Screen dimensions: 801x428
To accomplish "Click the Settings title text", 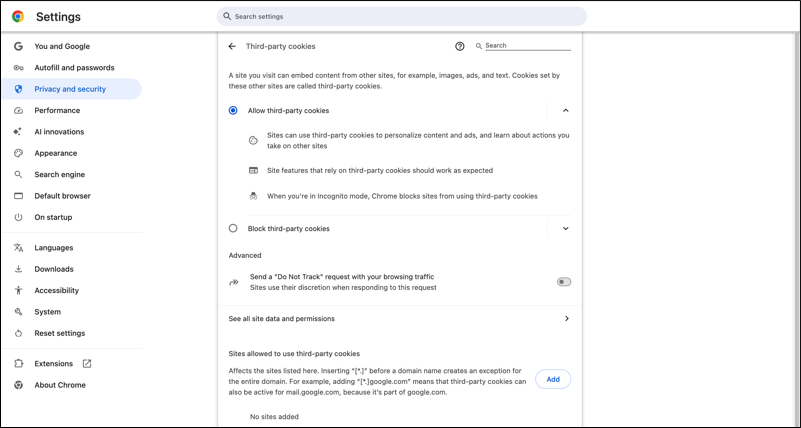I will [58, 17].
